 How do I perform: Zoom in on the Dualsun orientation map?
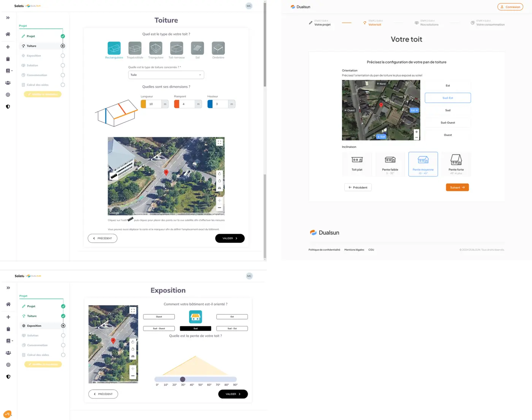(x=416, y=132)
